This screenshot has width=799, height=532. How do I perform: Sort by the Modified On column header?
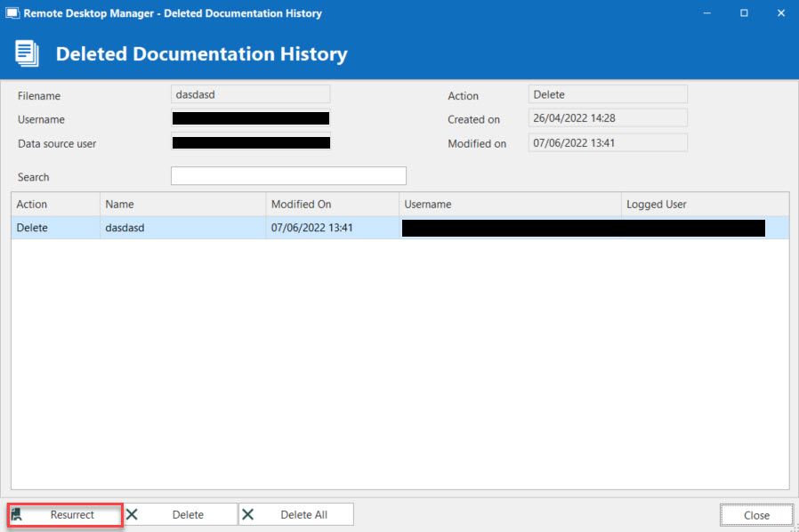(x=332, y=205)
